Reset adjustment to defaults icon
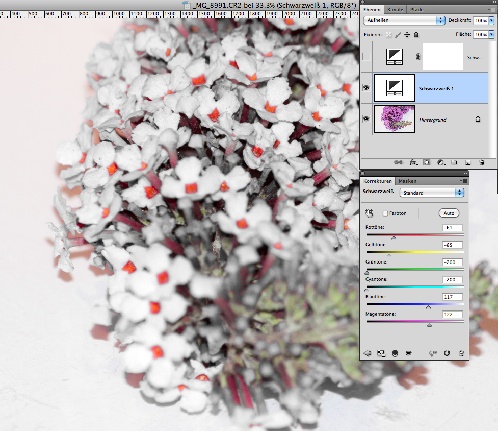498x431 pixels. (x=447, y=353)
